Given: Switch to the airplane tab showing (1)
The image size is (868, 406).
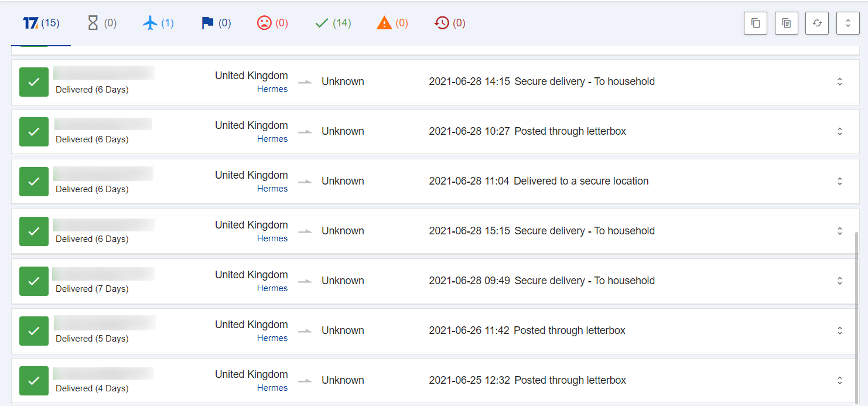Looking at the screenshot, I should (x=158, y=23).
